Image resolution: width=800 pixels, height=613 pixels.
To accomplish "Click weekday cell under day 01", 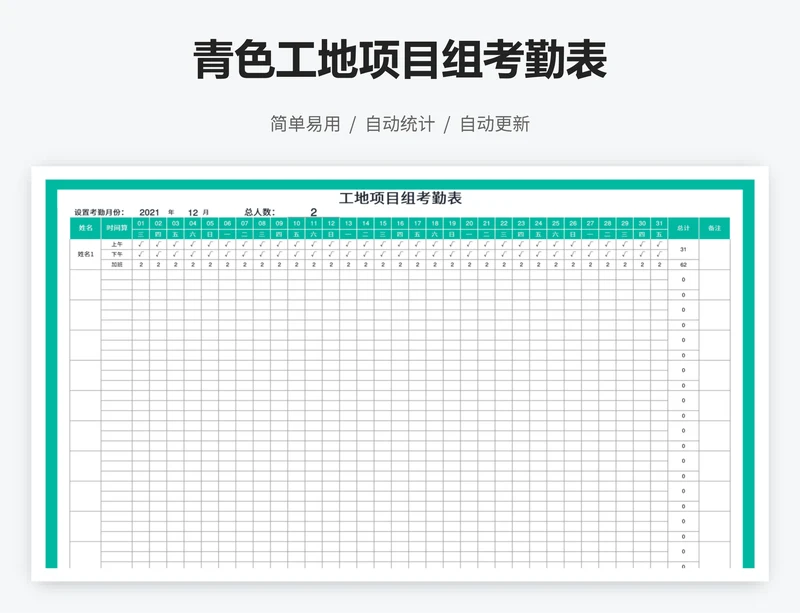I will pos(141,234).
